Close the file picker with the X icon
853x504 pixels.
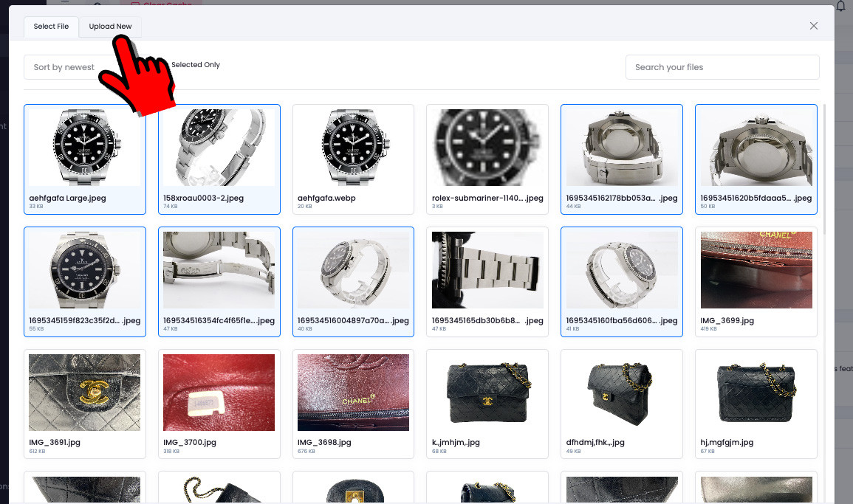tap(813, 26)
